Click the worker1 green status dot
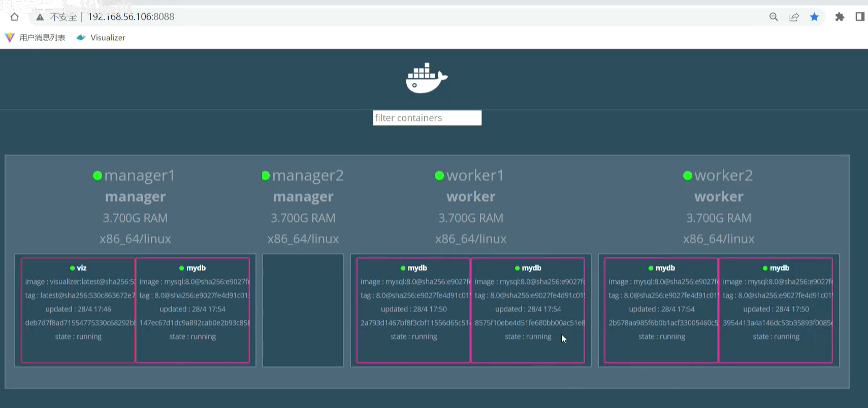 (439, 176)
